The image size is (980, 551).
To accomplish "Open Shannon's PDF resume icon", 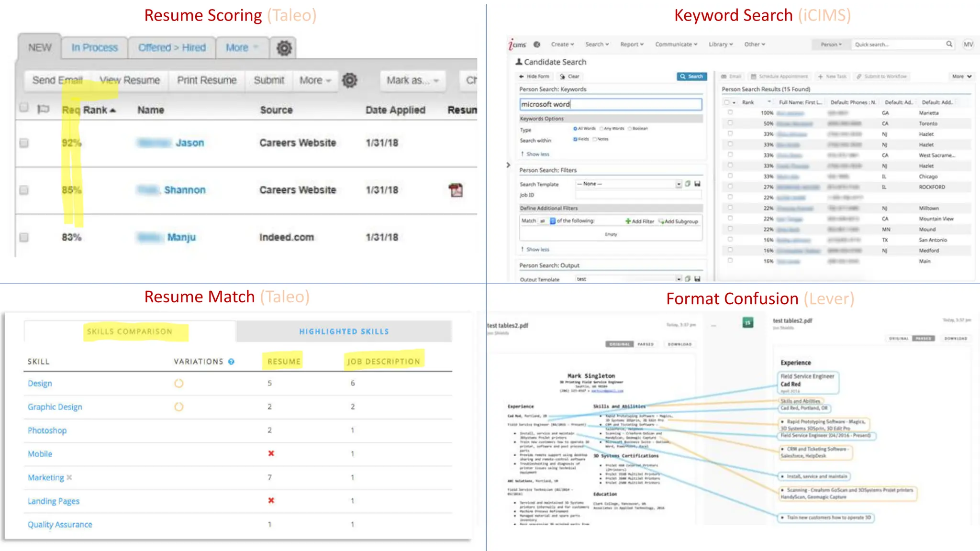I will (456, 190).
